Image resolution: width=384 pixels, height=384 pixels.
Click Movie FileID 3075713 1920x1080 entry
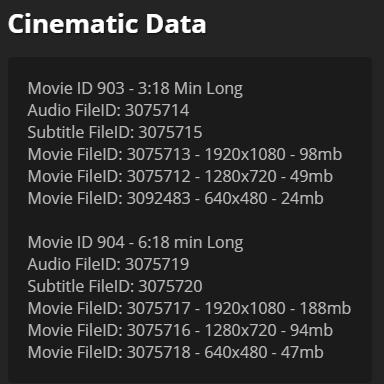[185, 154]
